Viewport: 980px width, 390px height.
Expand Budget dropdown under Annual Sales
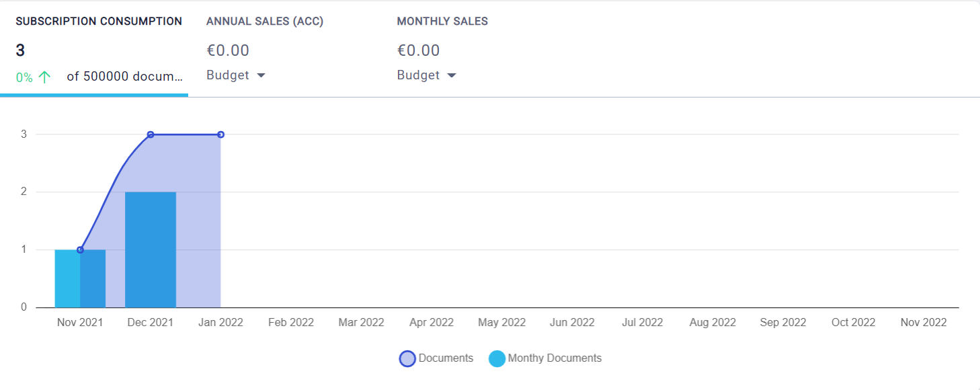point(236,75)
